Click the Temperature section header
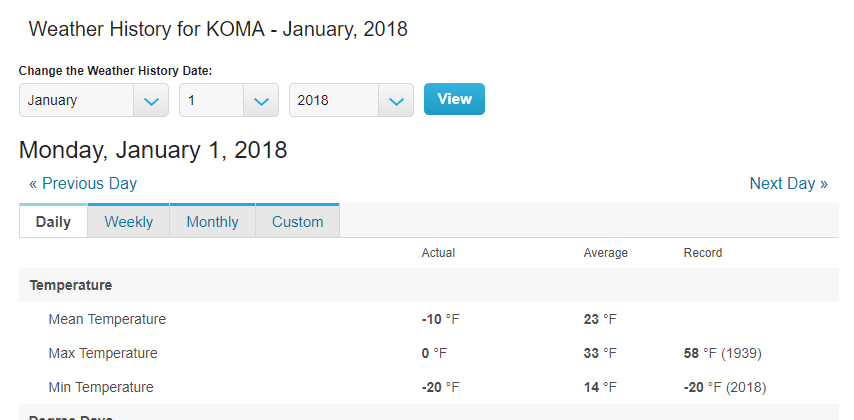Screen dimensions: 854x420 [x=71, y=285]
